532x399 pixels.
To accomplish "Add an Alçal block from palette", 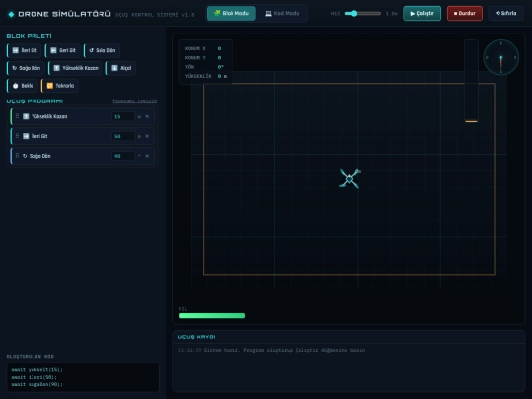I will click(x=121, y=68).
